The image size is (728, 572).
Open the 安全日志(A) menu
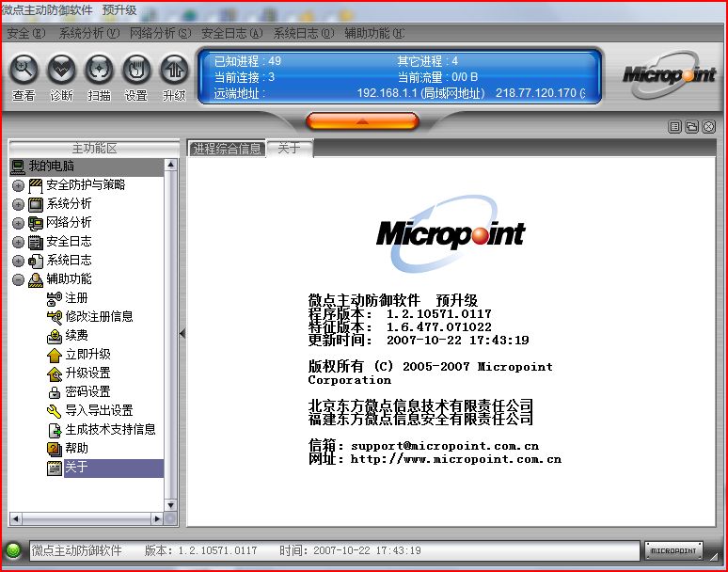[231, 33]
